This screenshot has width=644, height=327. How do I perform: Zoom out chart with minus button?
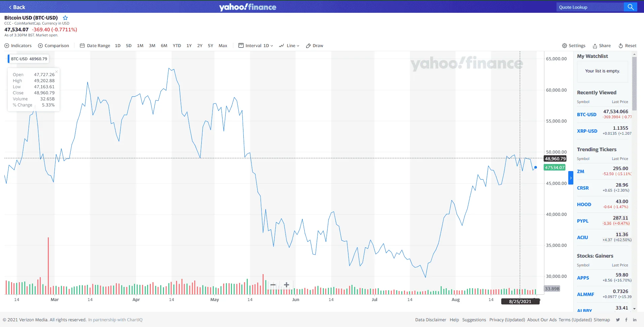coord(273,285)
